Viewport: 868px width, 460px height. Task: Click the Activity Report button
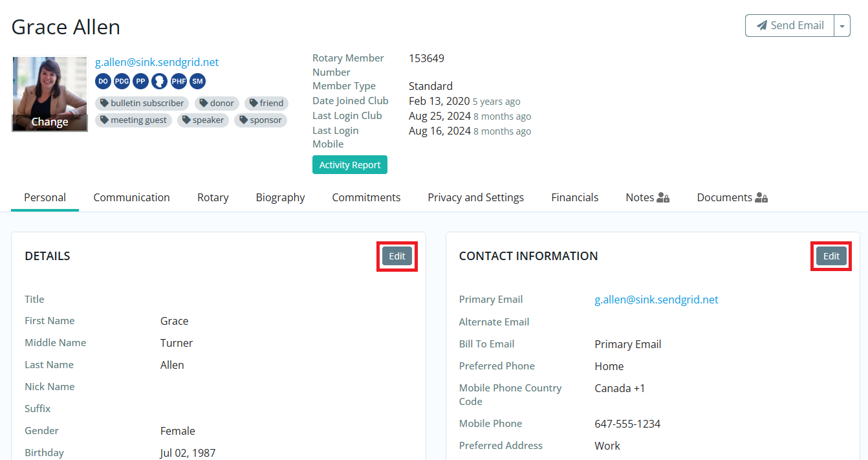350,165
